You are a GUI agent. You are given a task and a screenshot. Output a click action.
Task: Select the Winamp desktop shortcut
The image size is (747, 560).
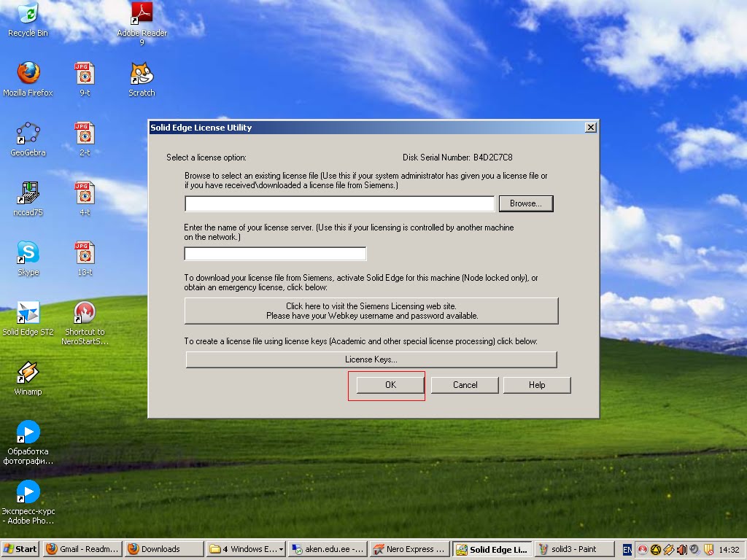pyautogui.click(x=28, y=378)
